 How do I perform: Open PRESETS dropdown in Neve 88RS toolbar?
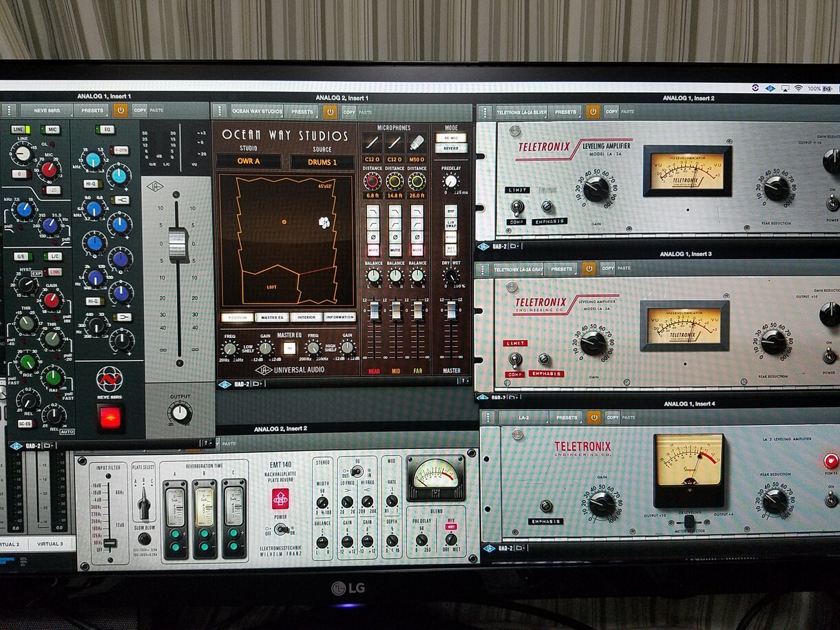pyautogui.click(x=92, y=110)
